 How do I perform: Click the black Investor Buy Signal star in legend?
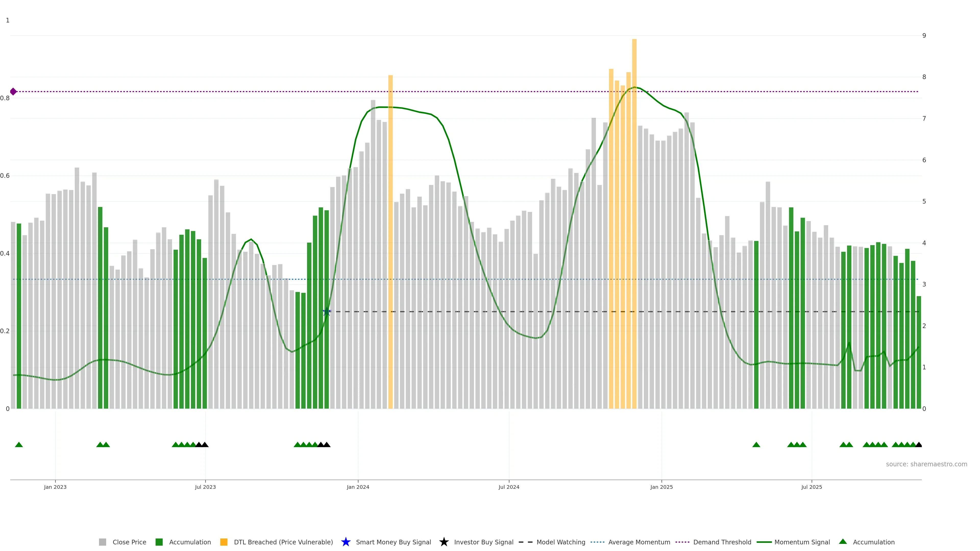click(x=444, y=542)
